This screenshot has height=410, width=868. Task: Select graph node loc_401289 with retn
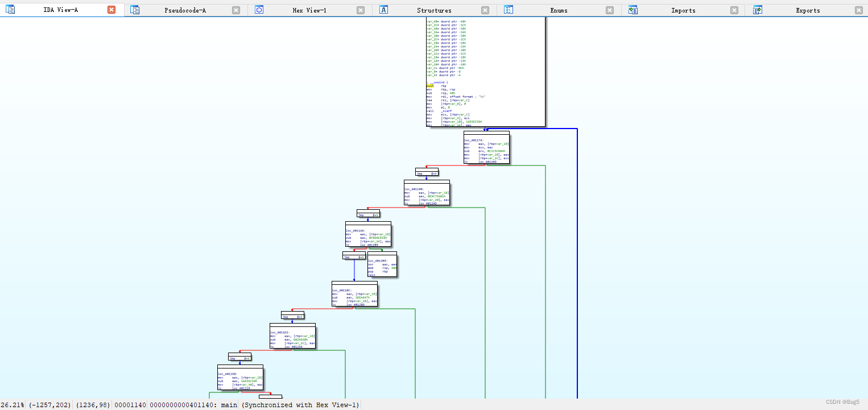click(x=382, y=264)
